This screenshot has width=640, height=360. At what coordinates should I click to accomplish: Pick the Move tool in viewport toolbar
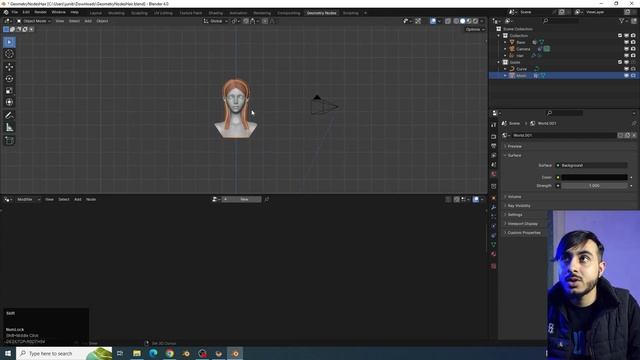click(9, 67)
